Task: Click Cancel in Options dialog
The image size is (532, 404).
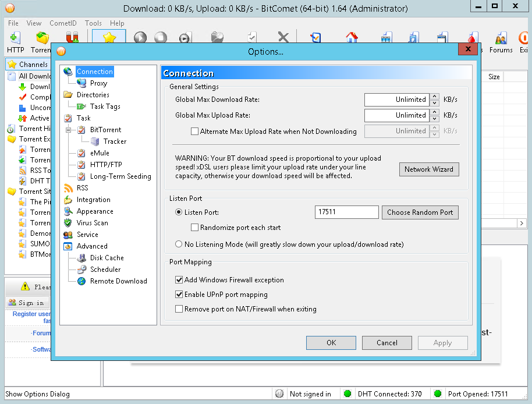Action: point(387,343)
